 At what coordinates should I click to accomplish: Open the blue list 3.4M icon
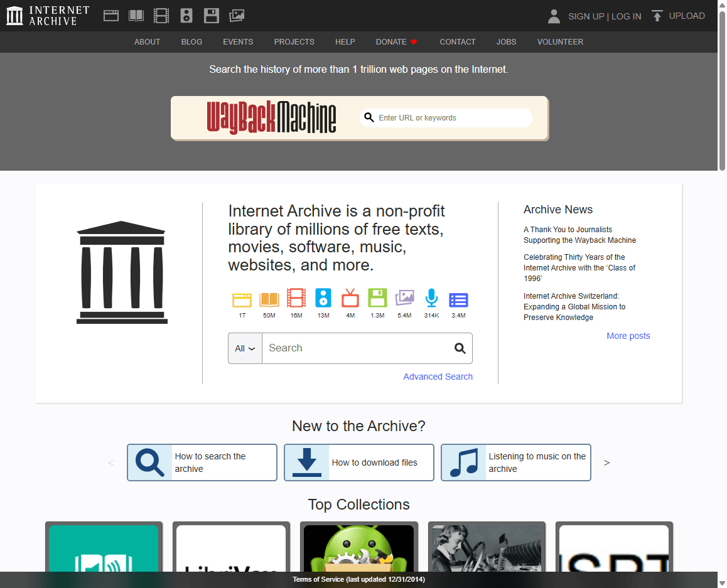(458, 300)
